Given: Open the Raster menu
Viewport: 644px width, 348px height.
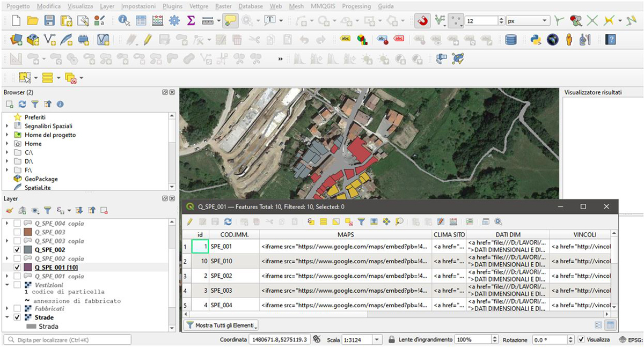Looking at the screenshot, I should point(223,6).
